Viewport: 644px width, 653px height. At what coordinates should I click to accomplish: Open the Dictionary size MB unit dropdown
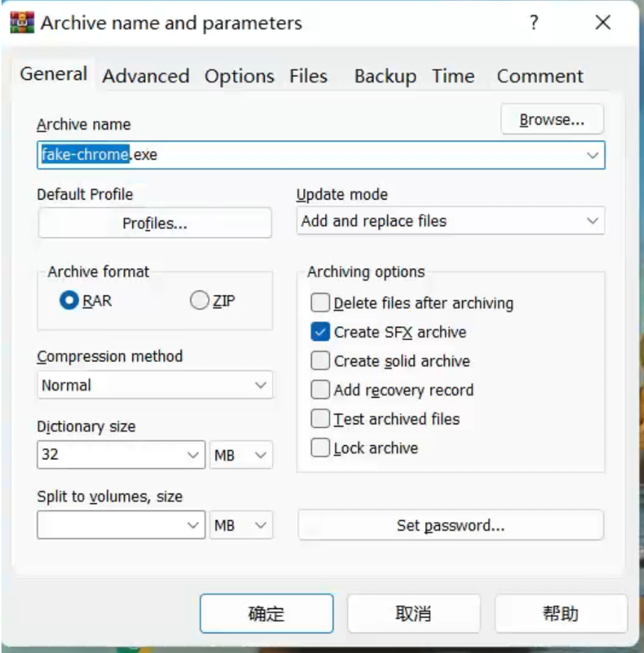tap(241, 455)
